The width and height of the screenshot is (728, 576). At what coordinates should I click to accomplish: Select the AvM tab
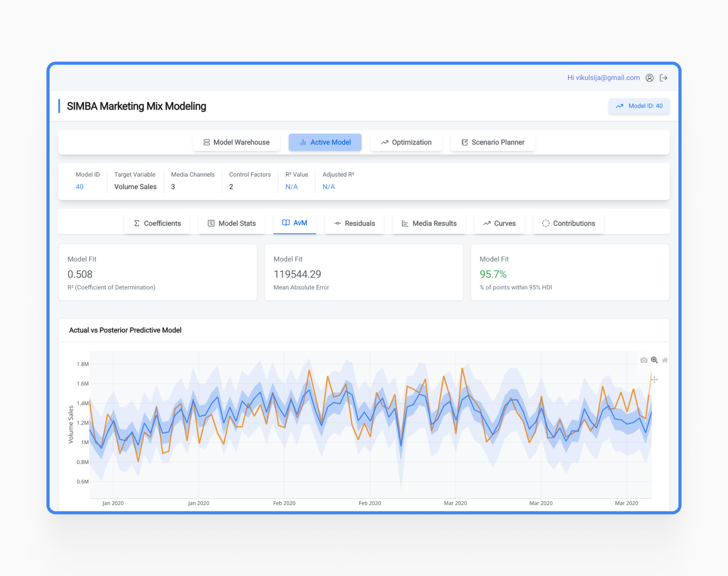tap(294, 223)
